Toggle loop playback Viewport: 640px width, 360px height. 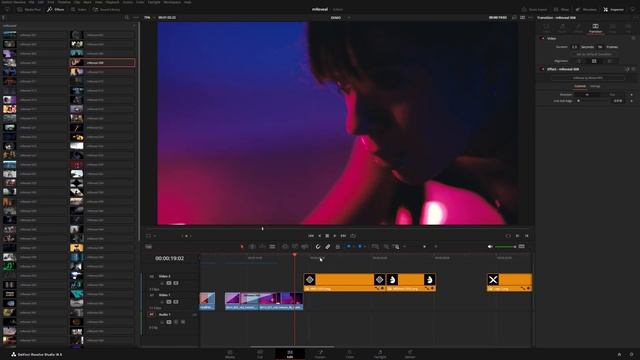[353, 236]
